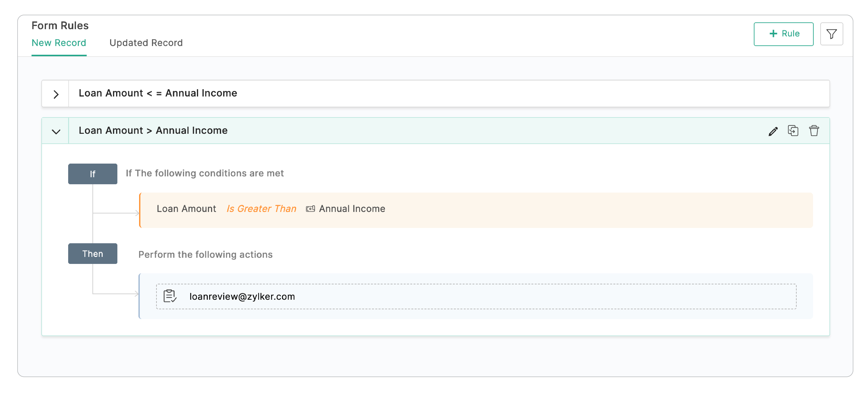Click the If condition block

[92, 174]
